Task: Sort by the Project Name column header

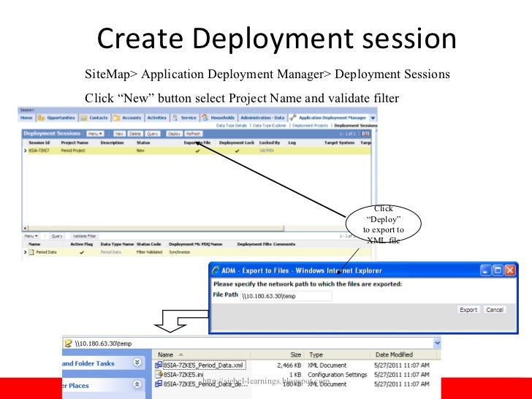Action: coord(75,142)
